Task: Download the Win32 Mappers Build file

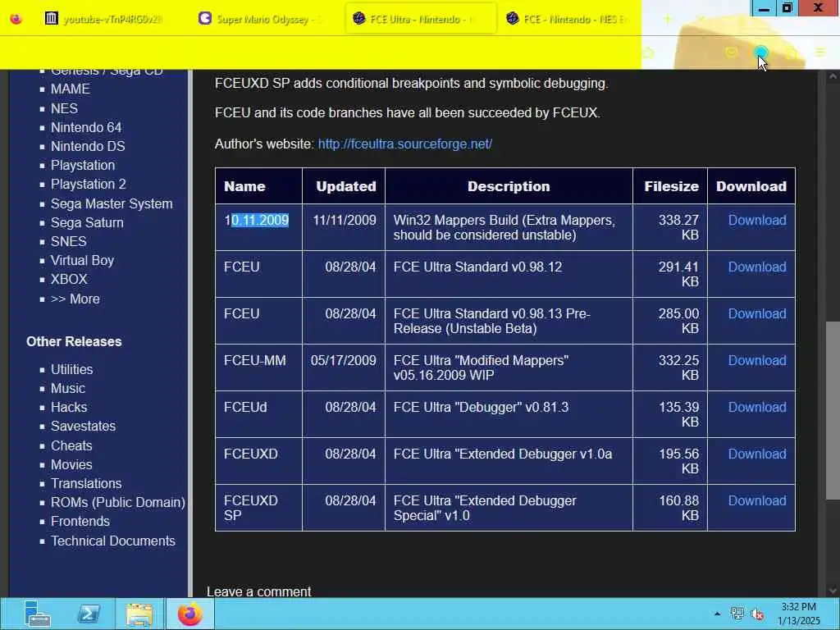Action: (x=757, y=220)
